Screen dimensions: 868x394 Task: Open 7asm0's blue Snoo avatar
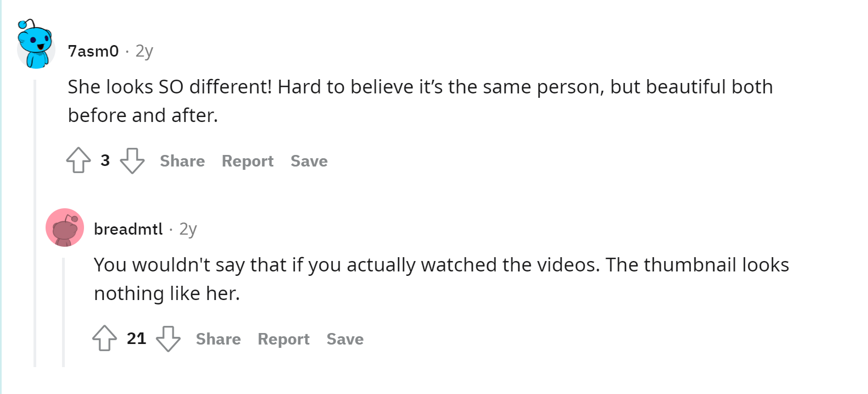(x=36, y=45)
